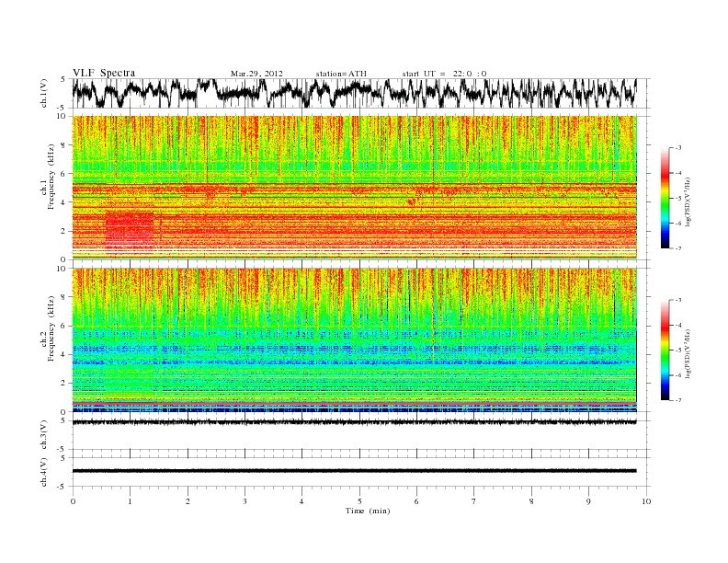Click the "-7" label on the lower colorbar

[x=677, y=400]
